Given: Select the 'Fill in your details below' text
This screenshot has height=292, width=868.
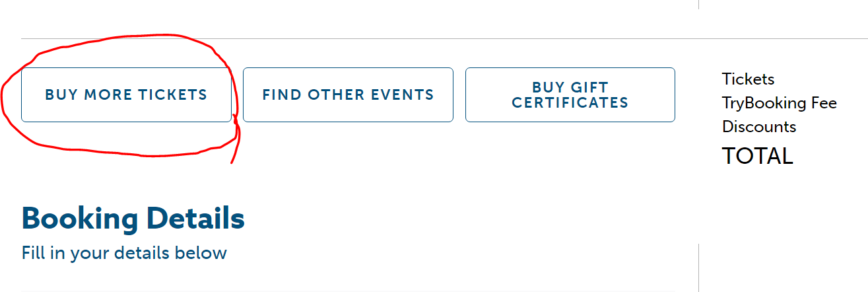Looking at the screenshot, I should 124,253.
